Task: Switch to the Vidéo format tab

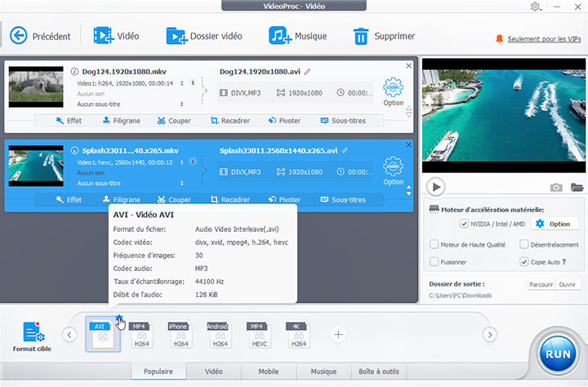Action: click(x=214, y=371)
